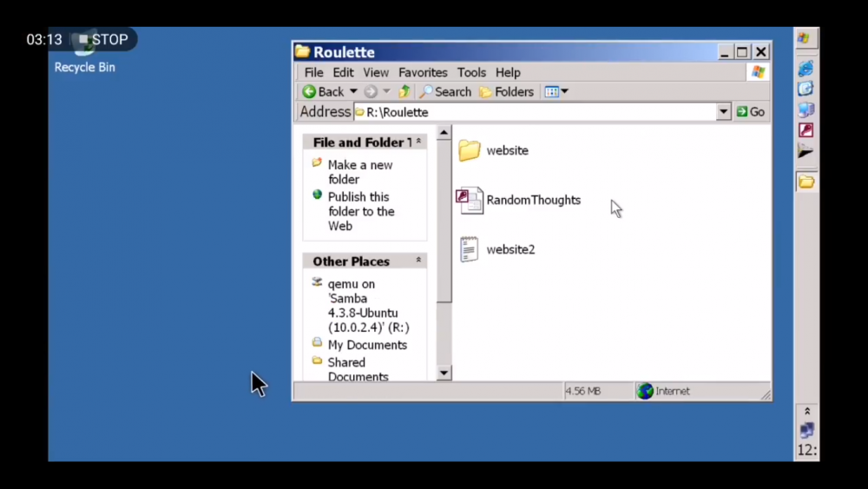The height and width of the screenshot is (489, 868).
Task: Click the 'RandomThoughts' file name
Action: (534, 200)
